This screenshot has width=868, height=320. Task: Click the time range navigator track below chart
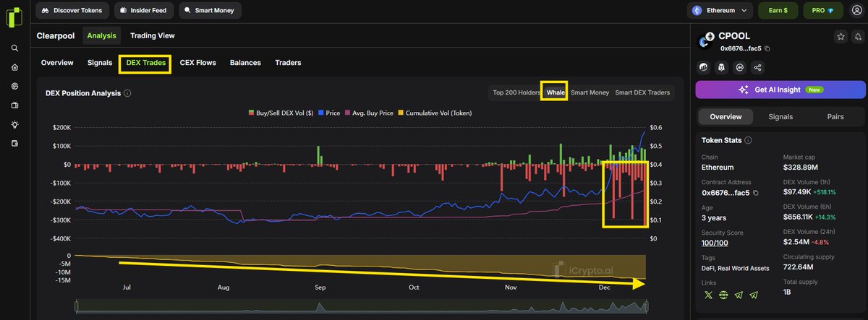(362, 307)
